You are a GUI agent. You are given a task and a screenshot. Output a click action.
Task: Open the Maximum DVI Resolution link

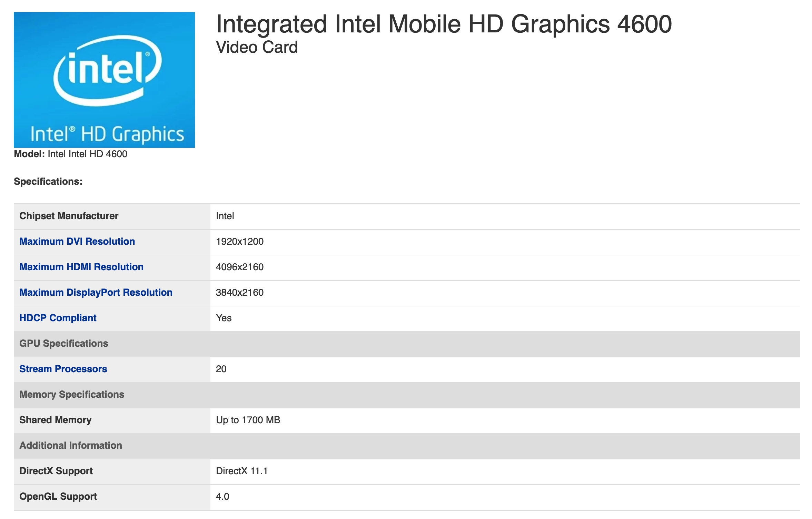(x=77, y=241)
